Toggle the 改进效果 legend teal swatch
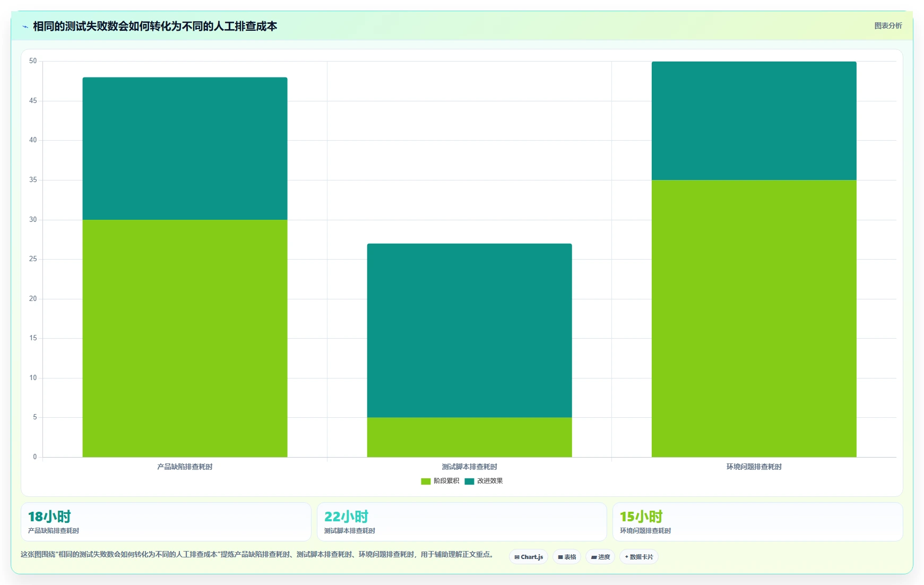 [x=469, y=481]
